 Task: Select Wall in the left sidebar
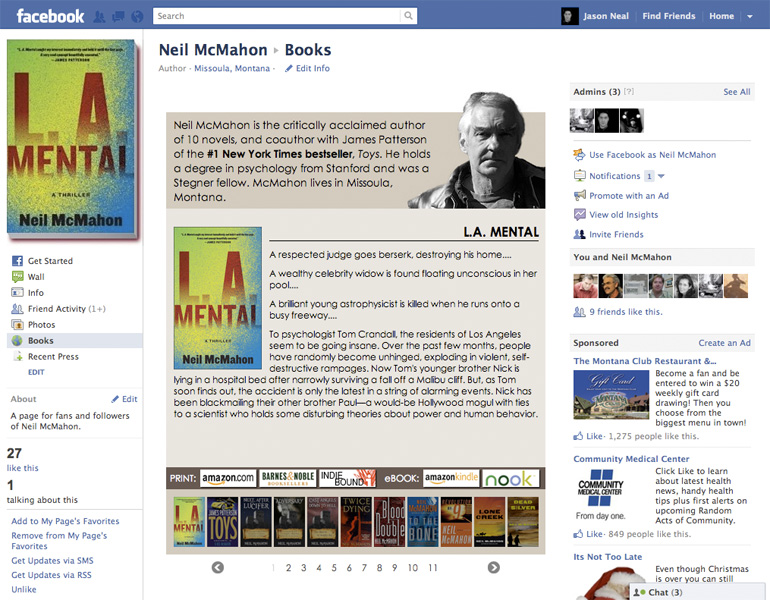click(35, 277)
